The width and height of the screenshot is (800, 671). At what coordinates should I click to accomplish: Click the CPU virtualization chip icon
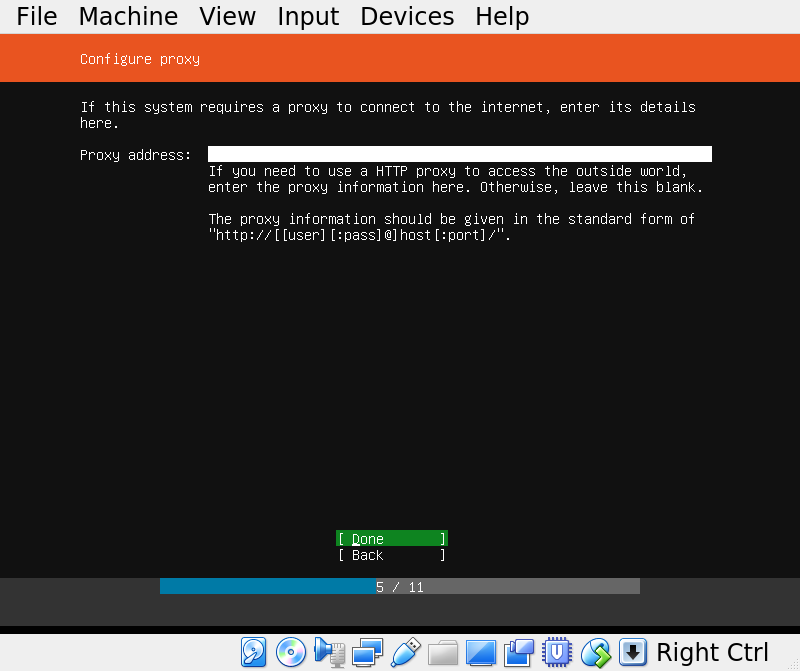click(557, 653)
